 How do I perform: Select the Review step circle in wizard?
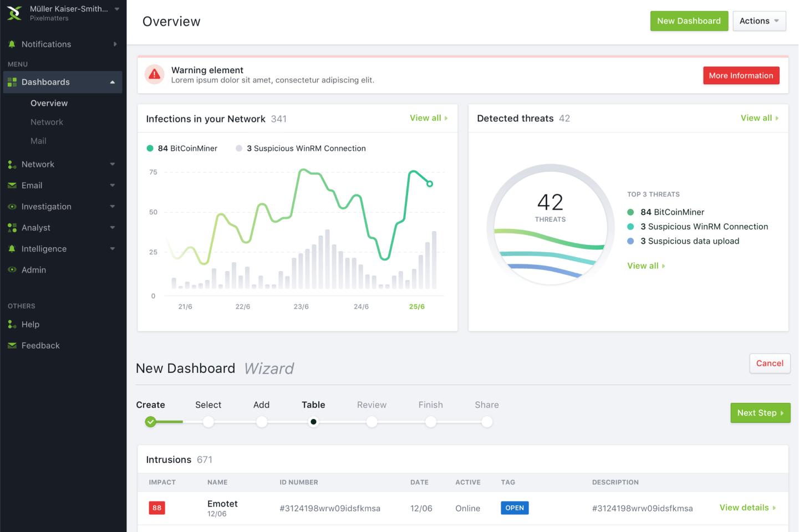(371, 422)
